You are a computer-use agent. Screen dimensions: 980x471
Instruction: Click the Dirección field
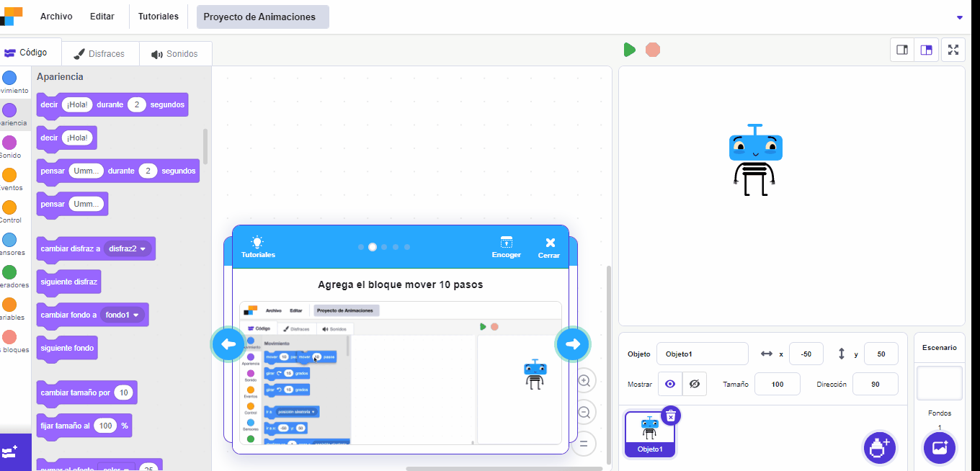point(876,384)
